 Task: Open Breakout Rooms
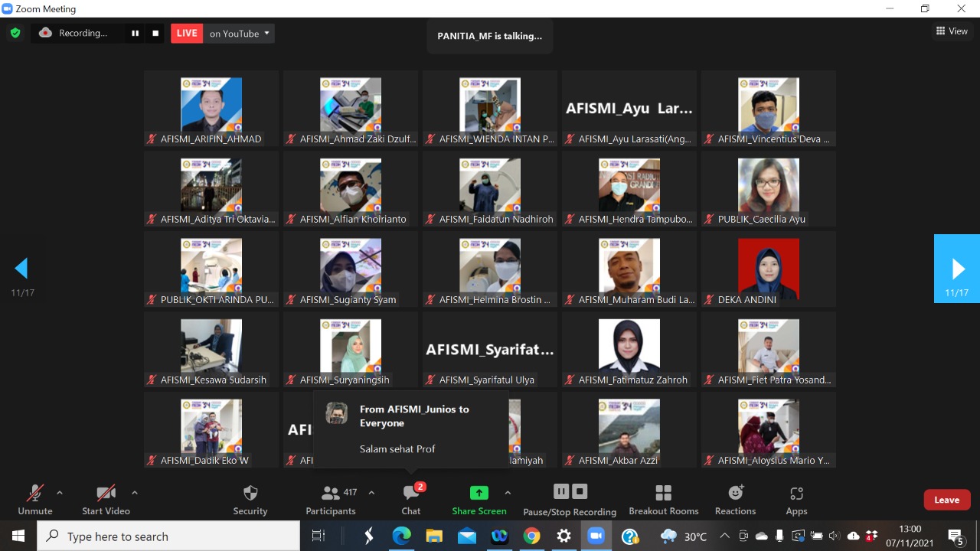point(663,500)
